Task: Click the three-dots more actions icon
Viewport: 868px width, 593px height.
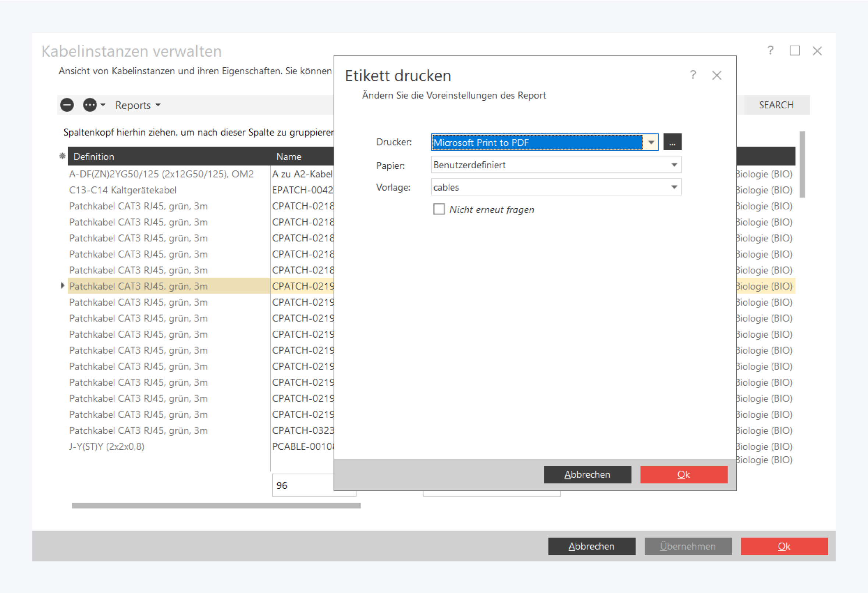Action: [x=90, y=105]
